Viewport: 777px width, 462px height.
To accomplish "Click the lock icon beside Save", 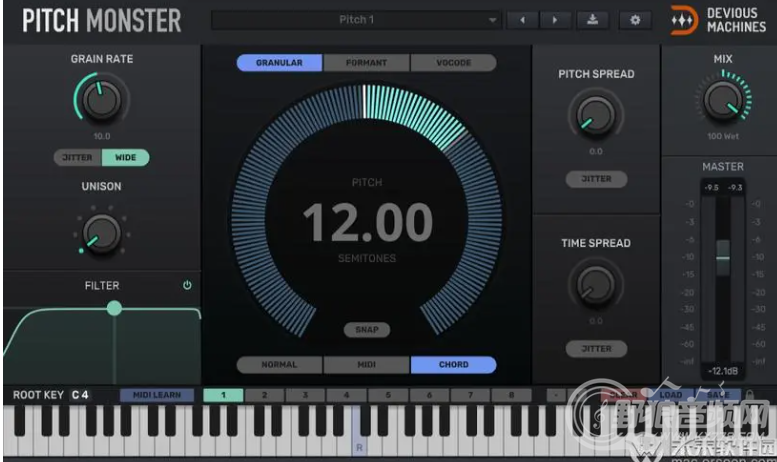I will point(750,395).
